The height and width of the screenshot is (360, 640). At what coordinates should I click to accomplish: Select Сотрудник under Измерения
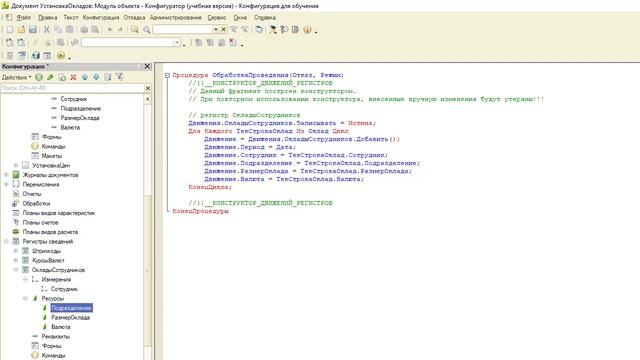(x=64, y=289)
